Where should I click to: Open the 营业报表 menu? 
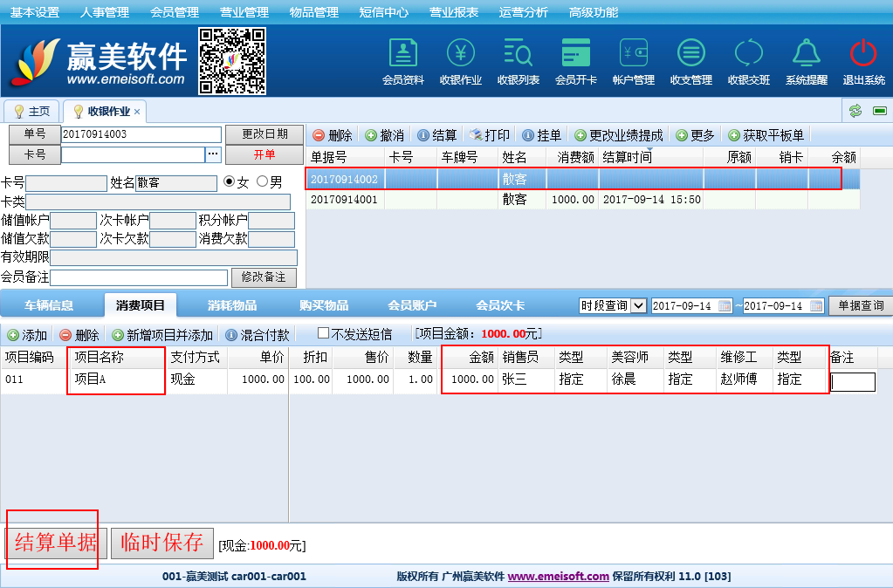[x=454, y=12]
